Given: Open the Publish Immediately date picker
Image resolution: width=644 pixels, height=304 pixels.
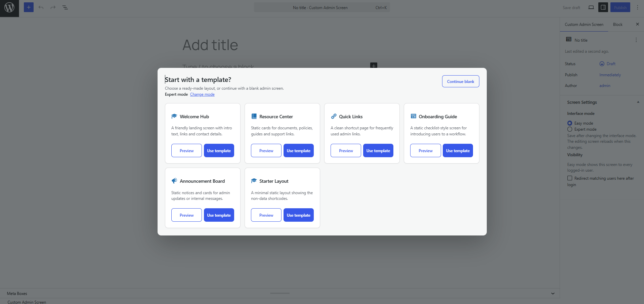Looking at the screenshot, I should point(610,75).
